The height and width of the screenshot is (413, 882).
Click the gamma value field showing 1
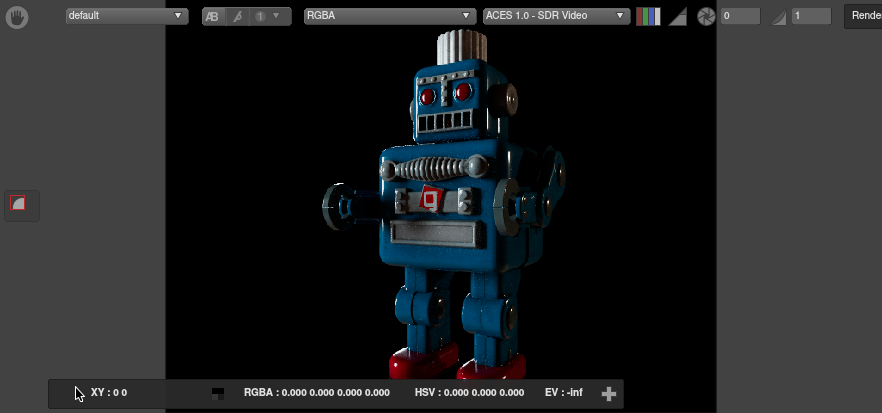[x=811, y=16]
